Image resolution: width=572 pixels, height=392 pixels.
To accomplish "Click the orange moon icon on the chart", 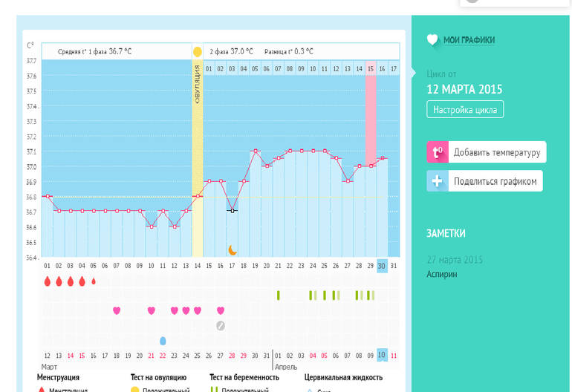I will point(232,250).
